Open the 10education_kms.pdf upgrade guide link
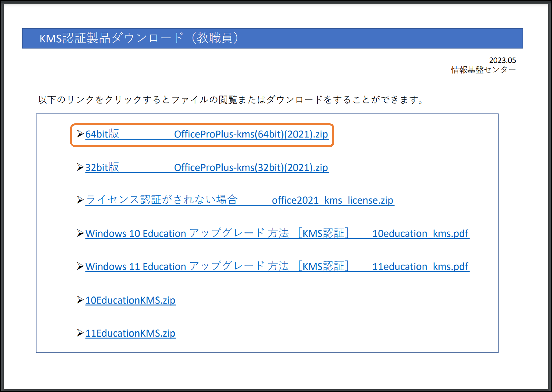This screenshot has height=392, width=552. [277, 233]
